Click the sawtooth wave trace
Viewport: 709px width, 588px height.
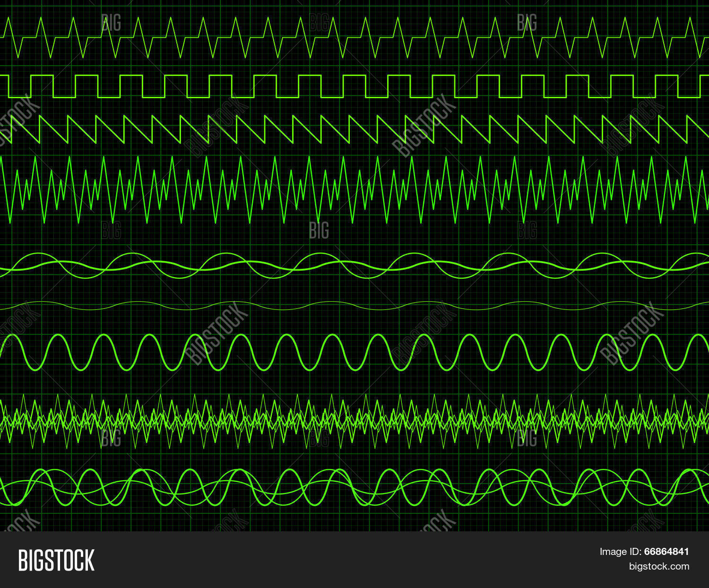(x=354, y=129)
